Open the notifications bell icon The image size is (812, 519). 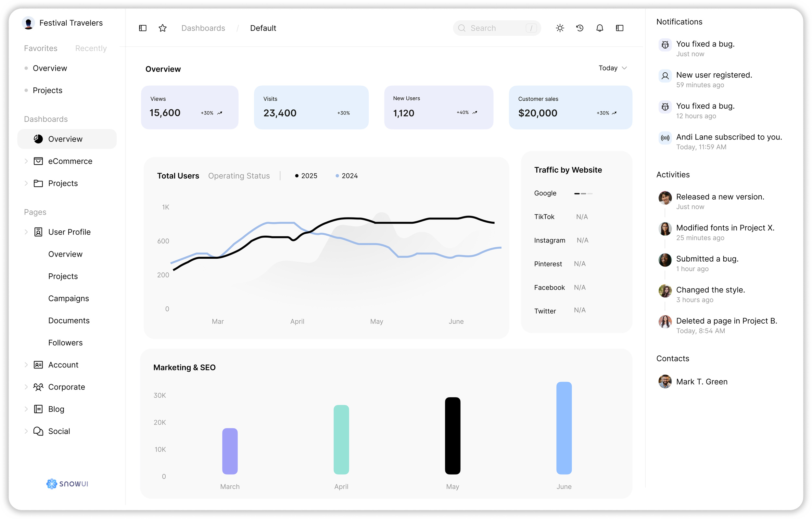click(600, 28)
